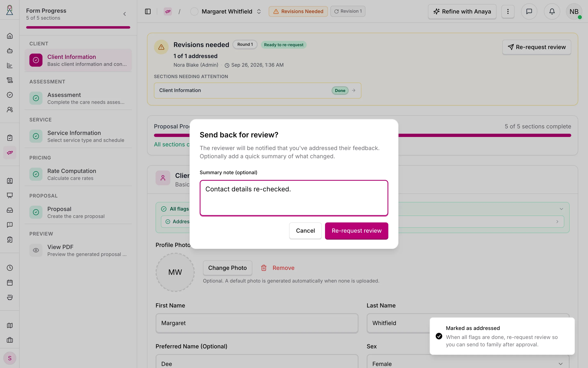Click the Form Progress bar in sidebar

point(78,27)
